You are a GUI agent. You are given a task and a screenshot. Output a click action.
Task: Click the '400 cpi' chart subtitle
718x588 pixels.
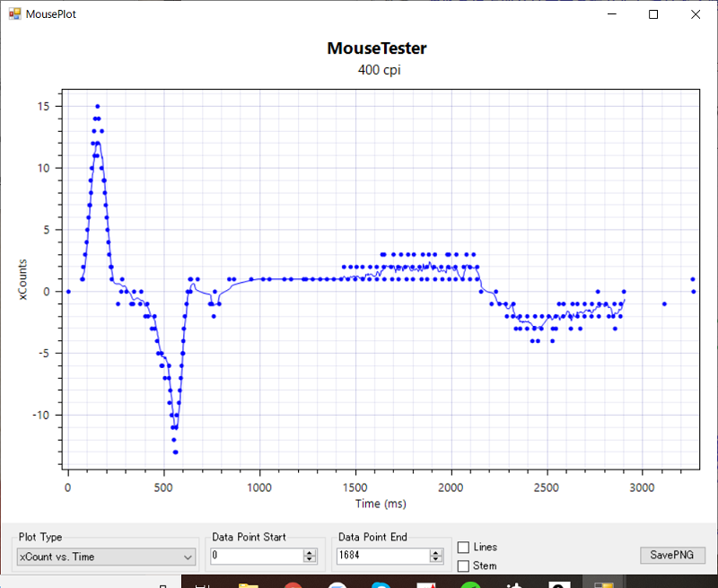(x=379, y=70)
